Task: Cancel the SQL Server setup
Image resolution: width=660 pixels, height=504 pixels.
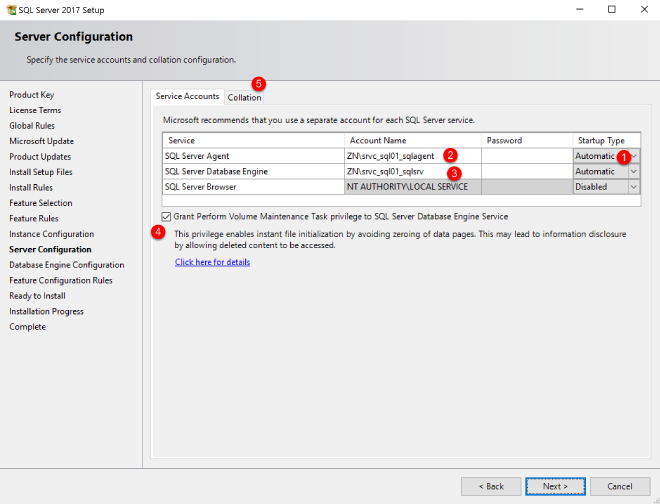Action: [x=620, y=486]
